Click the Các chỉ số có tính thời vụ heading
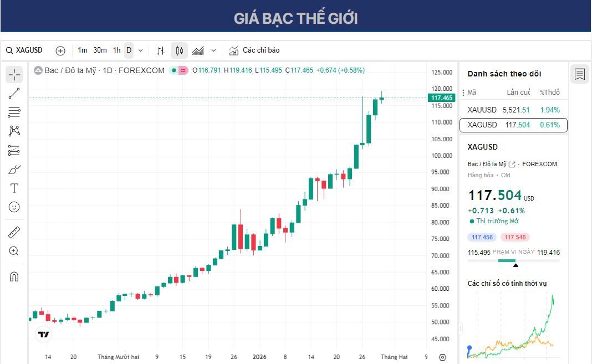Viewport: 592px width, 364px height. pos(507,283)
